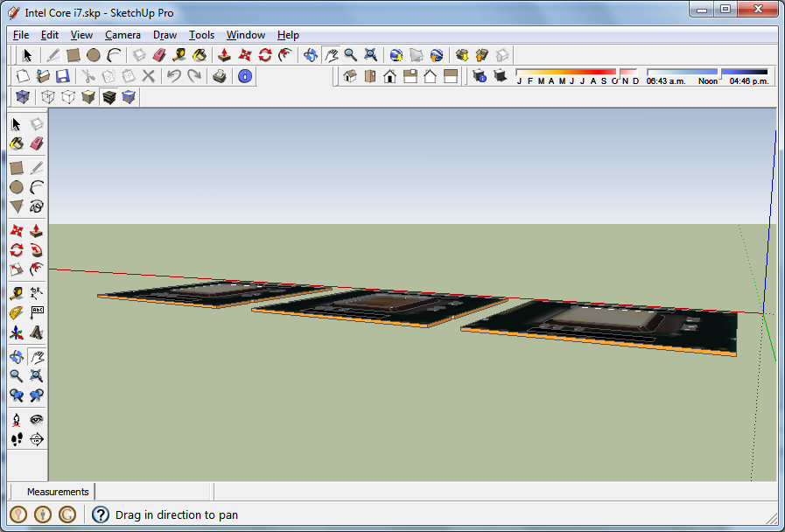Switch to Top view
This screenshot has height=532, width=785.
[370, 76]
